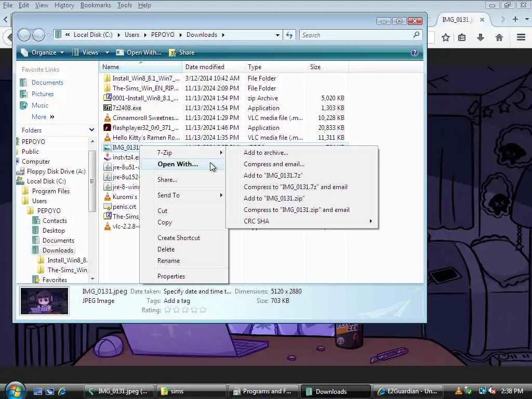Sort by Date modified column header
Image resolution: width=532 pixels, height=399 pixels.
click(x=213, y=67)
